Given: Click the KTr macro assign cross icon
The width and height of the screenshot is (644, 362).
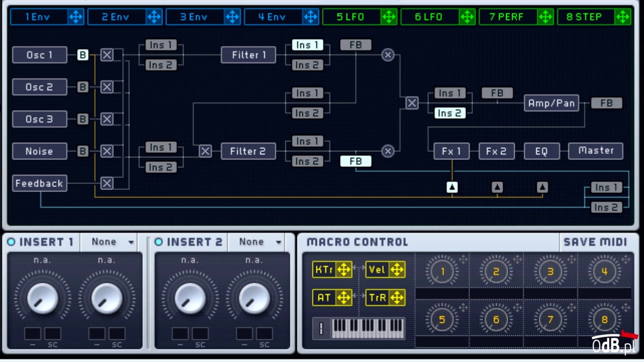Looking at the screenshot, I should (344, 269).
